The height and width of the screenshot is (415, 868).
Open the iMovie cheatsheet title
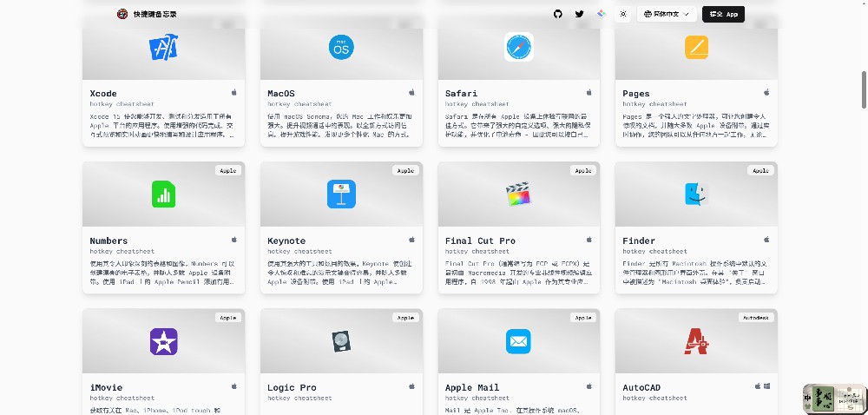[106, 387]
